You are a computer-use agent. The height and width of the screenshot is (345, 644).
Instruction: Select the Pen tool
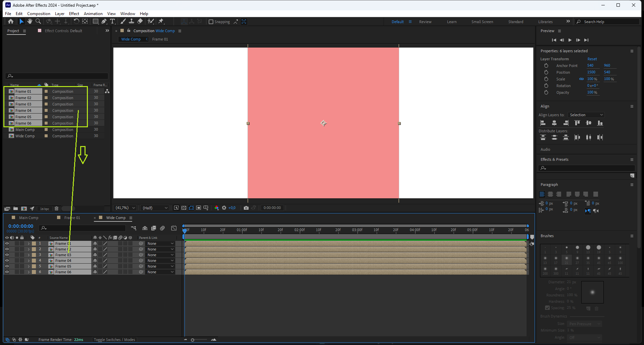coord(104,21)
